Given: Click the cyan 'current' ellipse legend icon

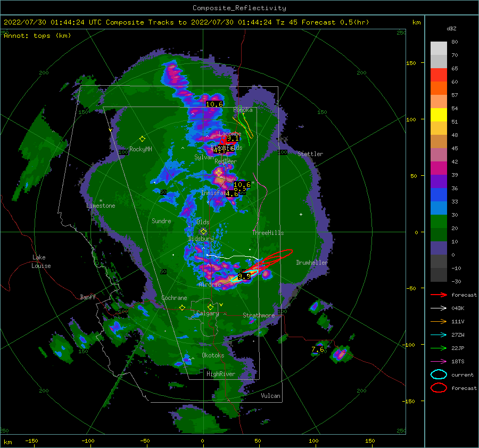Looking at the screenshot, I should (439, 374).
